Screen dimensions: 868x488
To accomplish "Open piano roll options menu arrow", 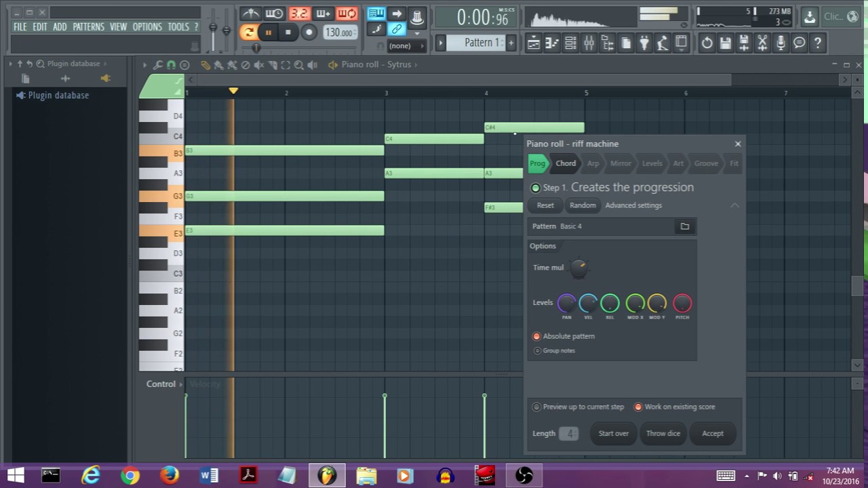I will [144, 65].
